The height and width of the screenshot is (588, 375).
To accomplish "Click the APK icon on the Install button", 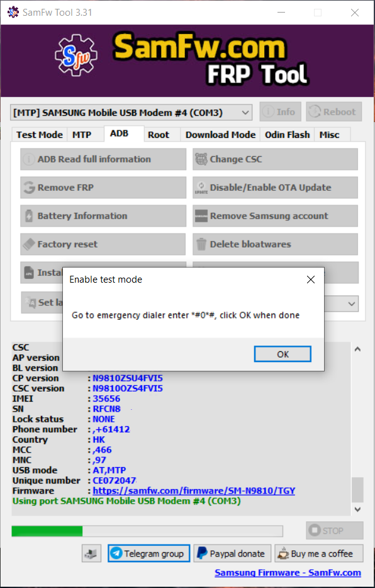I will (29, 273).
